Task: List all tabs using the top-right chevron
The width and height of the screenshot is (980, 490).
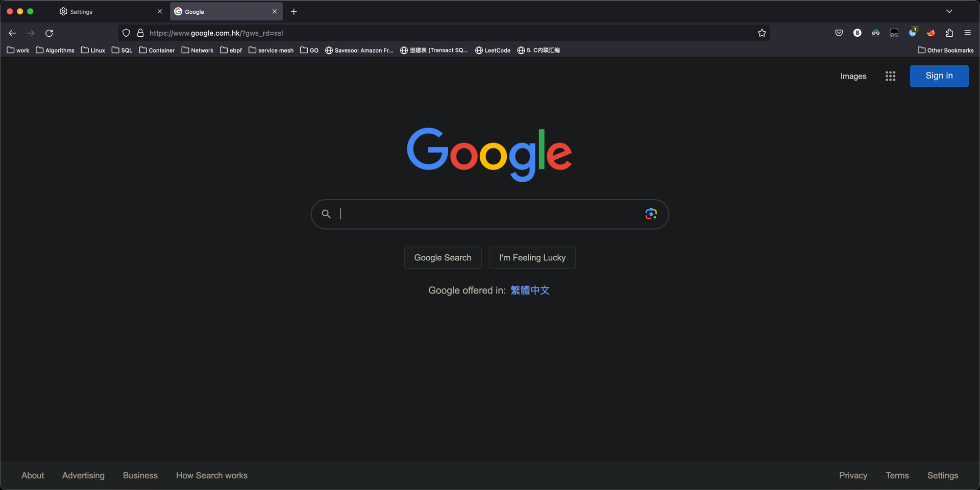Action: click(x=949, y=11)
